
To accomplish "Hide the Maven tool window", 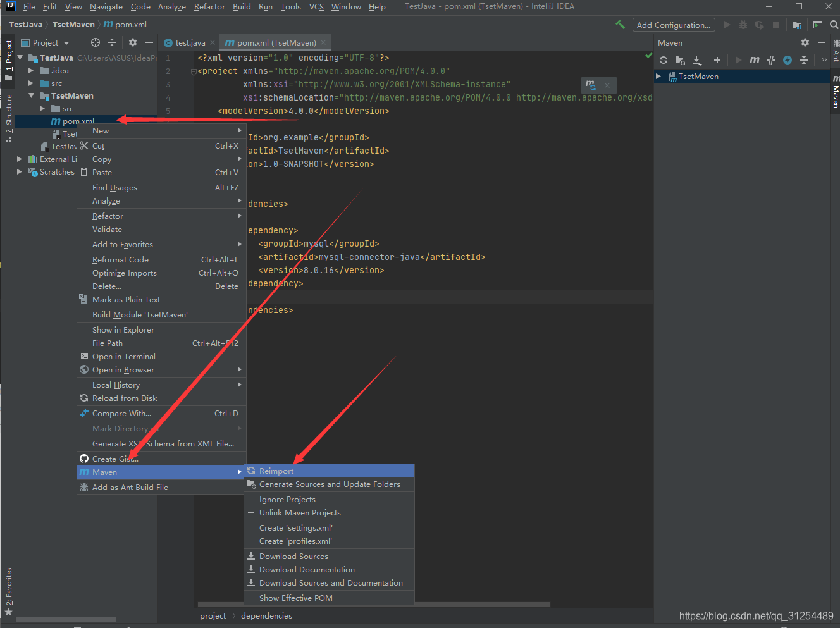I will tap(822, 42).
